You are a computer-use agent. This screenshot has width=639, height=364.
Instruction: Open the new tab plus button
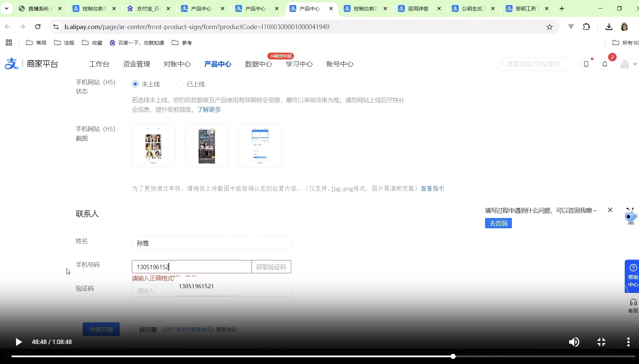tap(562, 8)
